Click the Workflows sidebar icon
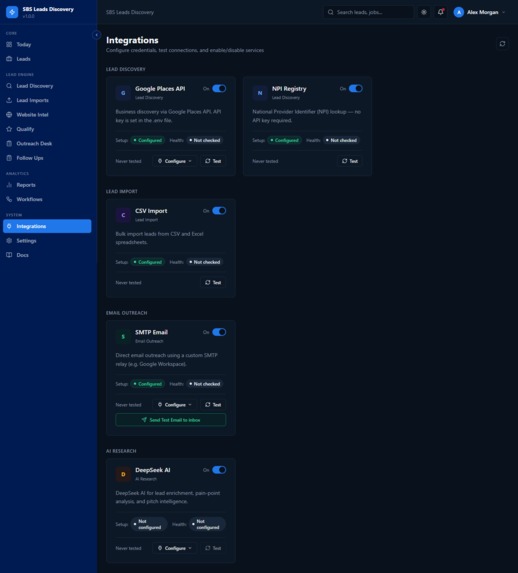518x573 pixels. (x=9, y=199)
